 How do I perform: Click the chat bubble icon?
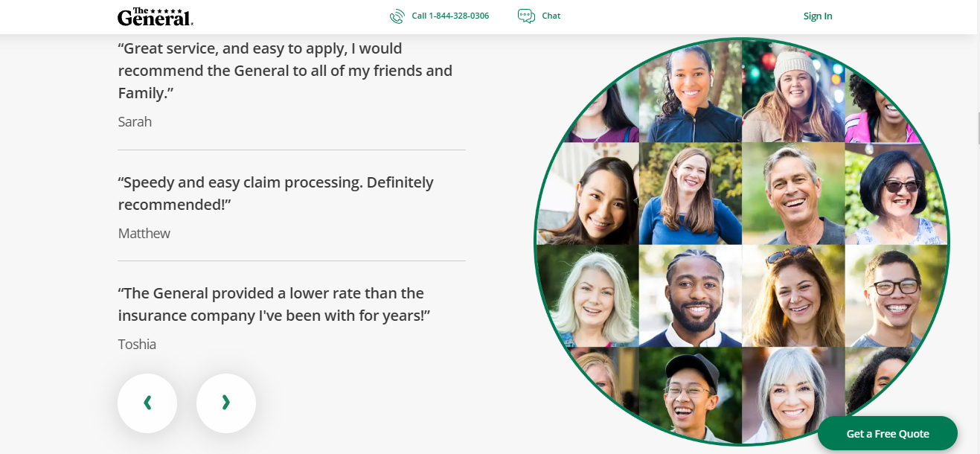pyautogui.click(x=526, y=16)
